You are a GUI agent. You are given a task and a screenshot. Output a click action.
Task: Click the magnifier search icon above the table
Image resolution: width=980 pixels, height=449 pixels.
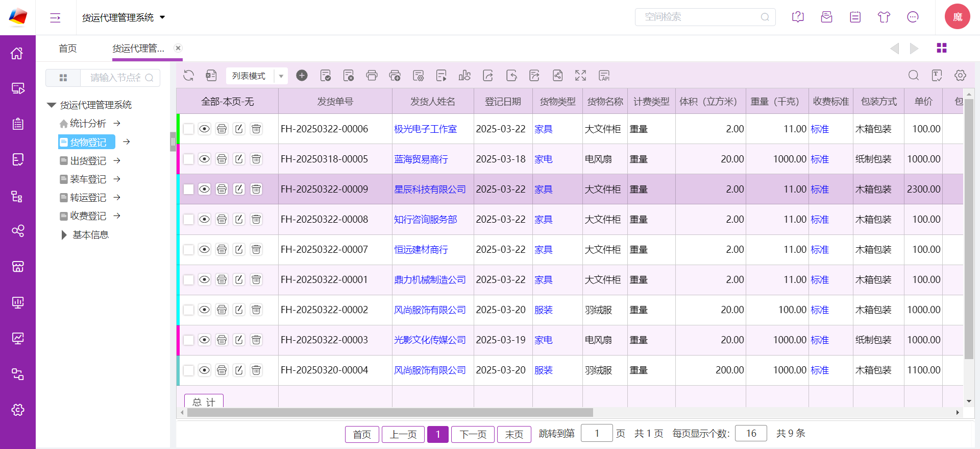pyautogui.click(x=914, y=76)
